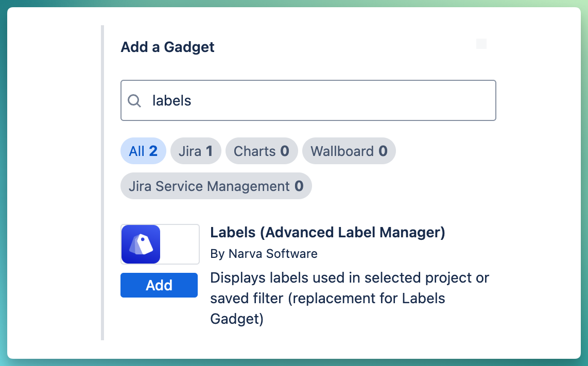Switch to the Jira category filter
The height and width of the screenshot is (366, 588).
tap(196, 151)
